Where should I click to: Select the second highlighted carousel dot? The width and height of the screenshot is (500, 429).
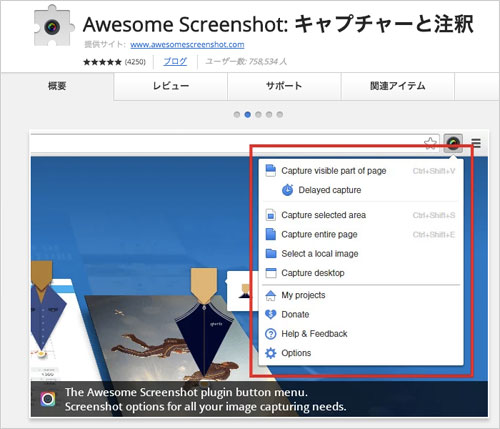tap(248, 115)
